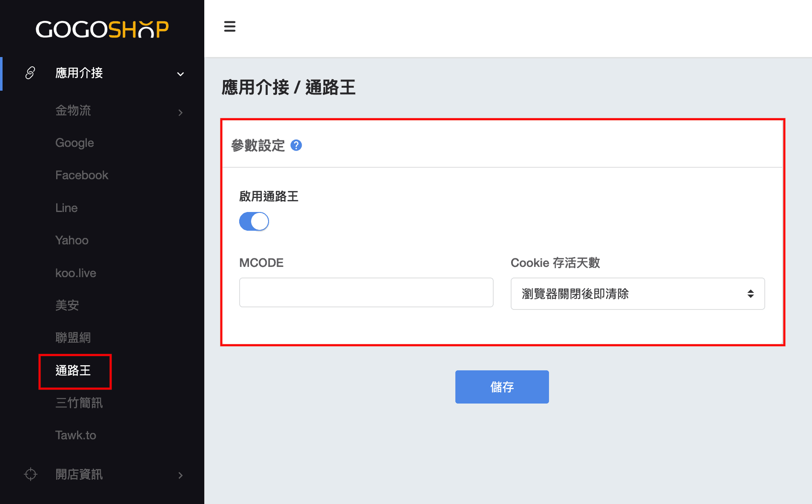812x504 pixels.
Task: Expand the 開店資訊 section
Action: pos(79,475)
